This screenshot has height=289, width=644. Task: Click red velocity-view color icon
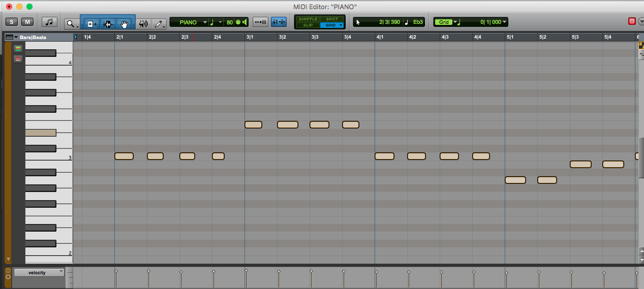[x=18, y=59]
